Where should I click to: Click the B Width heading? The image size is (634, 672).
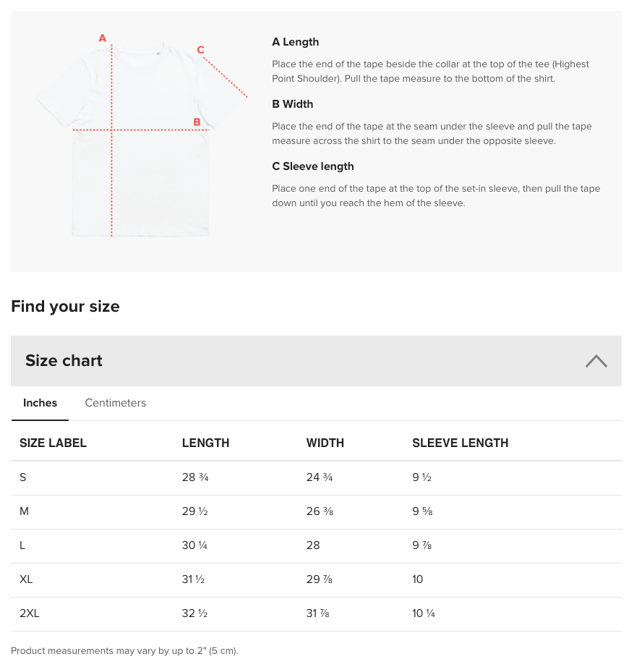pos(293,104)
